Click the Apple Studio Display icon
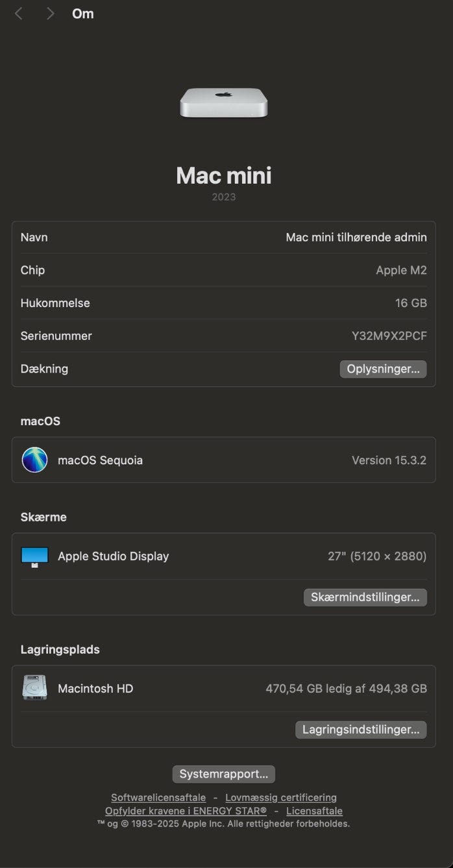This screenshot has width=453, height=868. (x=34, y=556)
